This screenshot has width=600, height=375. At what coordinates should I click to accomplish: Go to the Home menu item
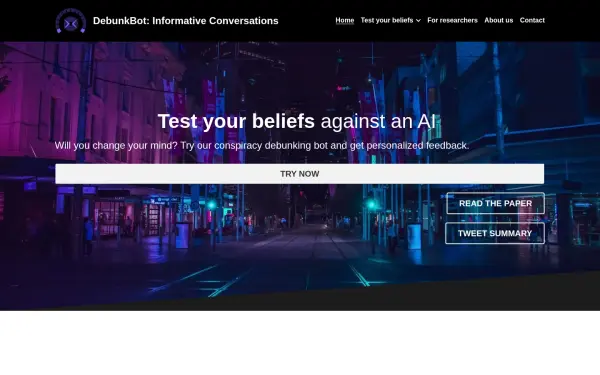pyautogui.click(x=345, y=20)
